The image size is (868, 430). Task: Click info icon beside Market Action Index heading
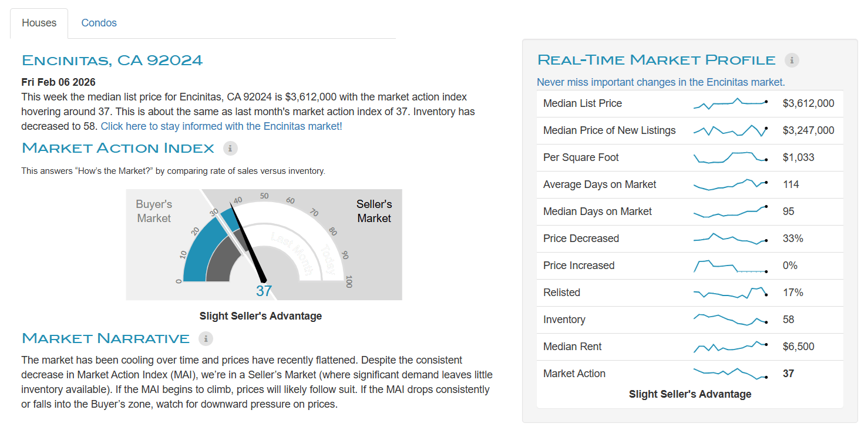[230, 148]
